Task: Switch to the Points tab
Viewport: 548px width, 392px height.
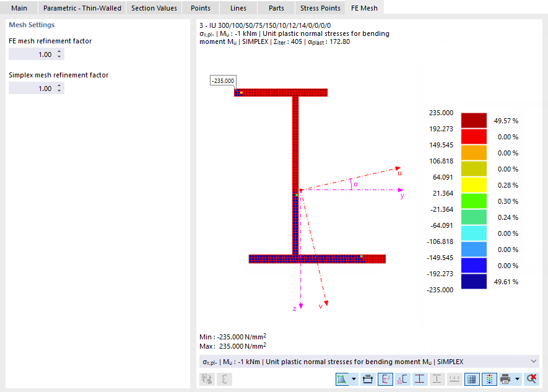Action: [x=201, y=8]
